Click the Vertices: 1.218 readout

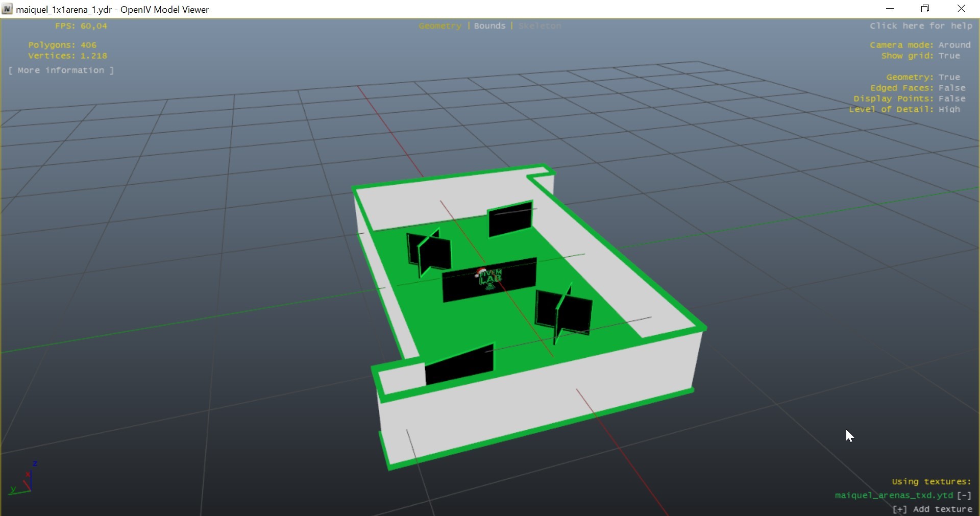67,56
